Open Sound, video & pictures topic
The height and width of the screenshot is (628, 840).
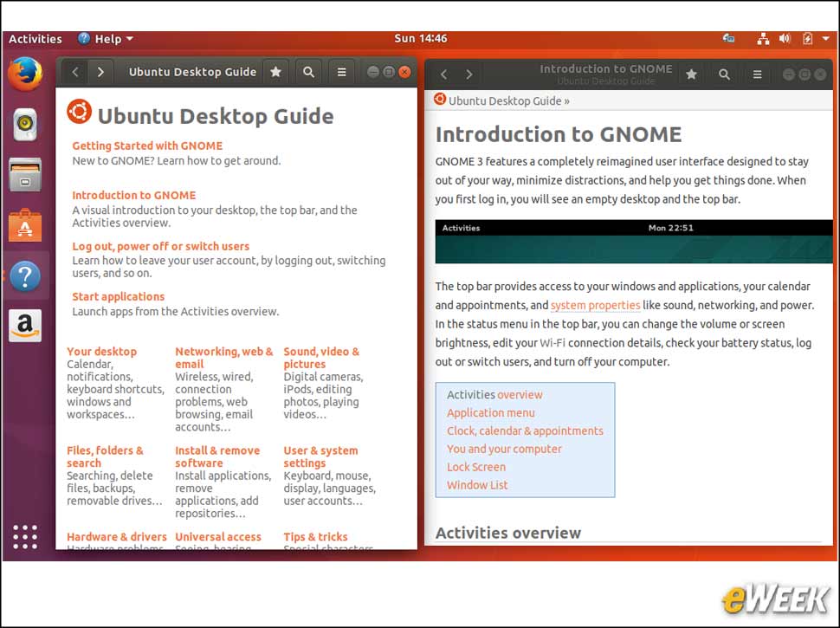tap(321, 358)
